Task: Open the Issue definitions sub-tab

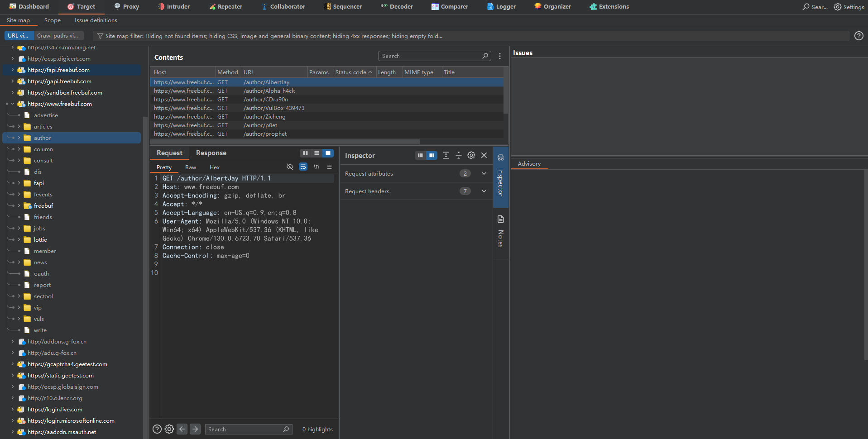Action: [96, 20]
